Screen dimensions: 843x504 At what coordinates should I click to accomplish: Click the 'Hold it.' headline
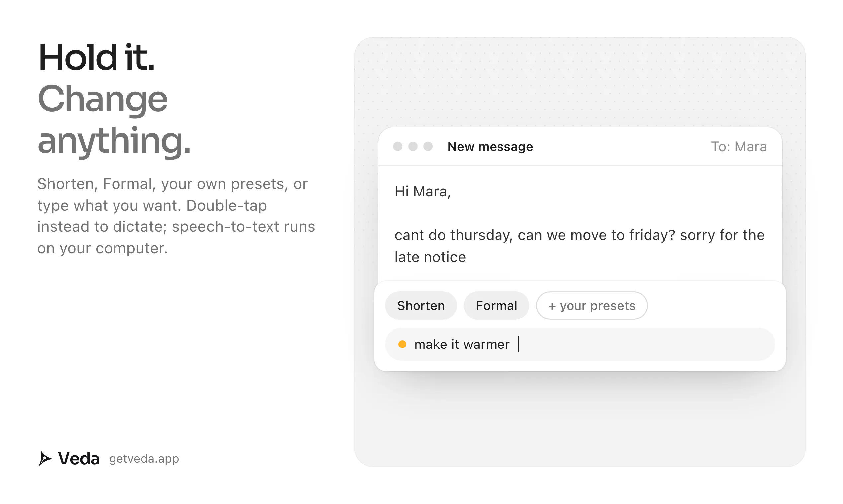[96, 58]
